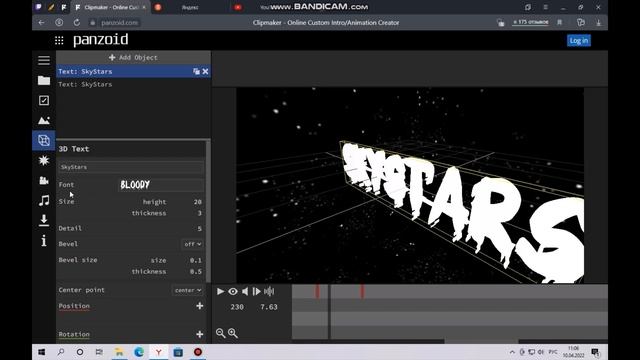Screen dimensions: 640x360
Task: Open the Windows Start menu
Action: (x=41, y=352)
